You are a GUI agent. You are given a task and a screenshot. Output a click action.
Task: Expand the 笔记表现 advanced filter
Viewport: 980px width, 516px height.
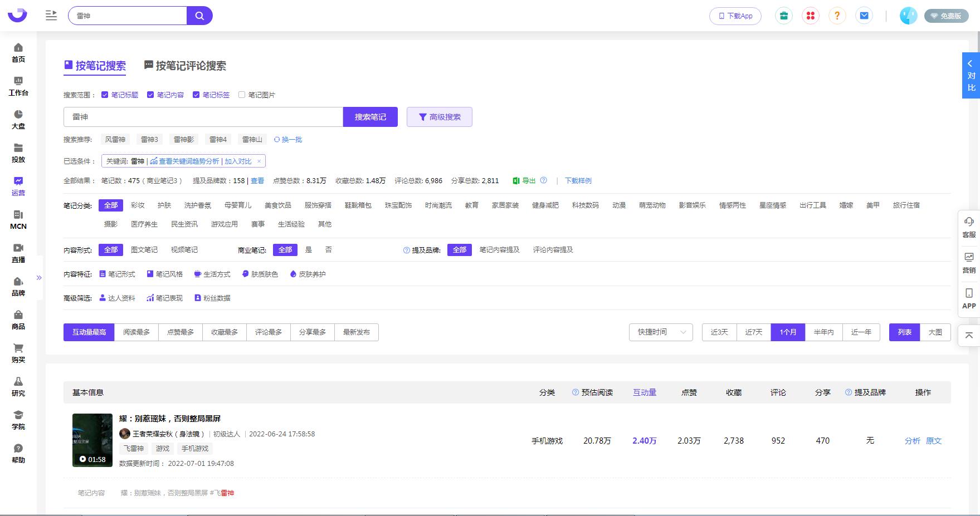click(x=165, y=298)
